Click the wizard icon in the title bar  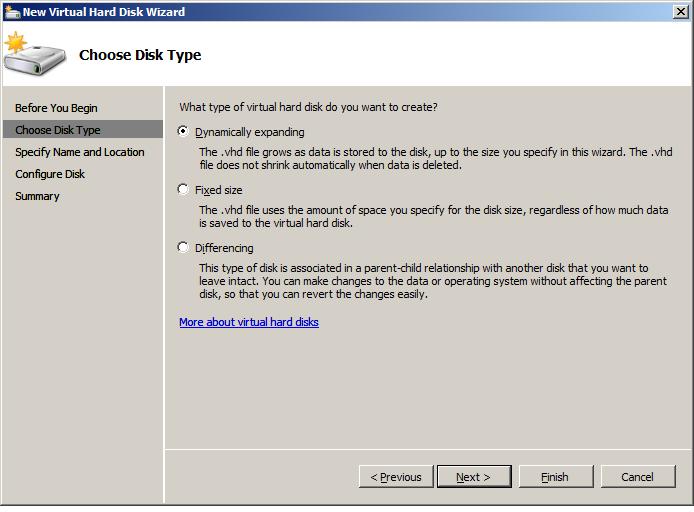click(11, 11)
